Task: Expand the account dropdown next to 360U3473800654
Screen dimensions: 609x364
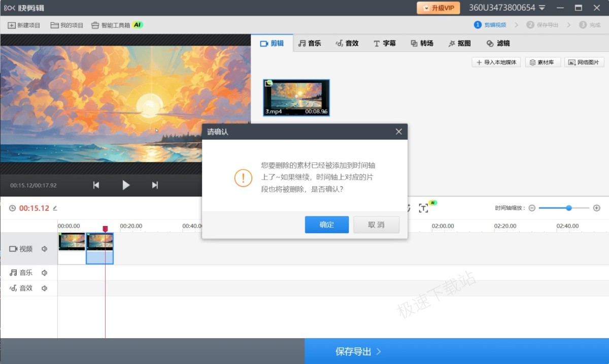Action: (542, 8)
